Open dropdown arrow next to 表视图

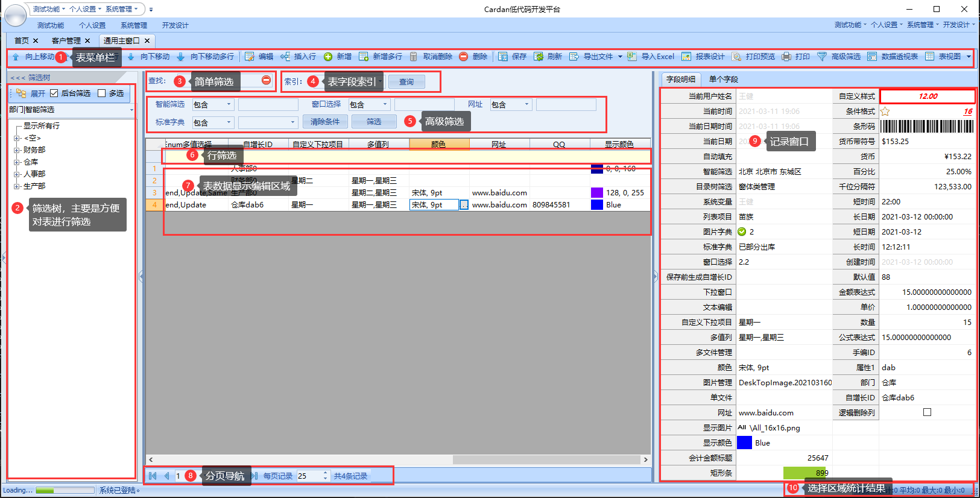tap(969, 57)
